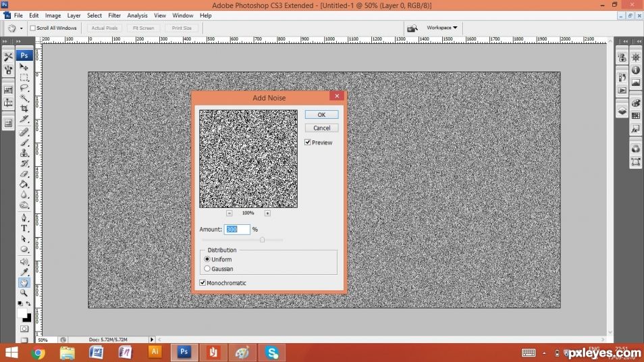
Task: Uncheck the Monochromatic checkbox
Action: click(203, 283)
